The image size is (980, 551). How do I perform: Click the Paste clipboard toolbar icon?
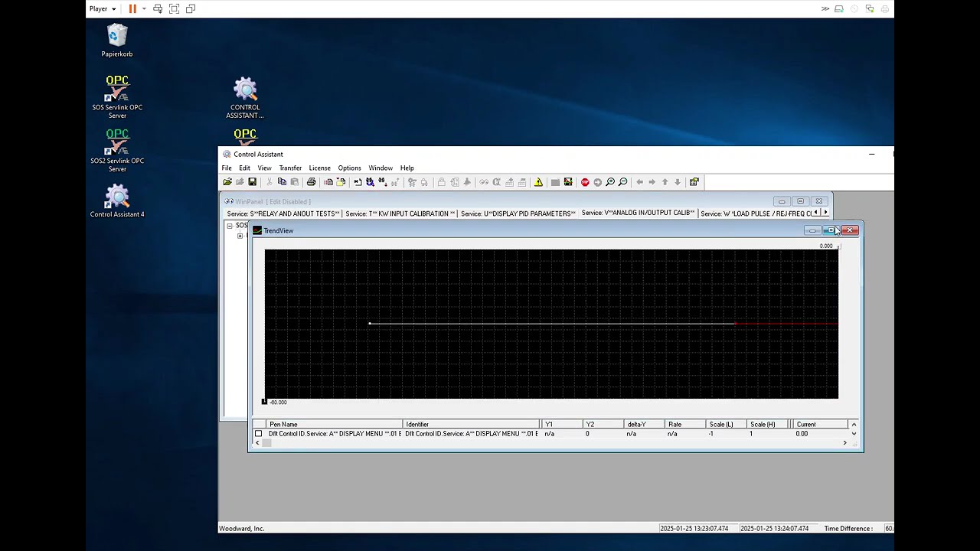coord(294,182)
